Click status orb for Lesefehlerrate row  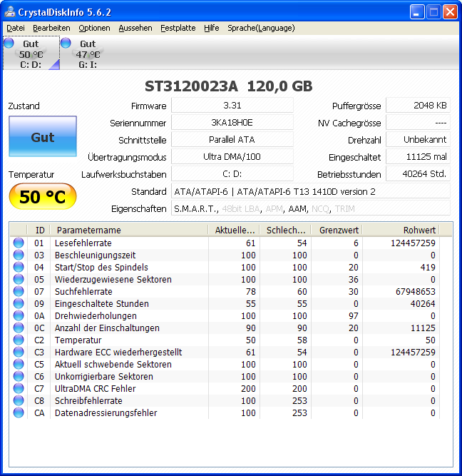(19, 243)
